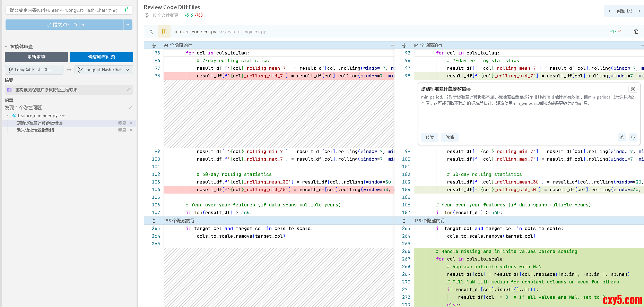The width and height of the screenshot is (644, 307).
Task: Click 忽略 on the issue card
Action: [450, 137]
